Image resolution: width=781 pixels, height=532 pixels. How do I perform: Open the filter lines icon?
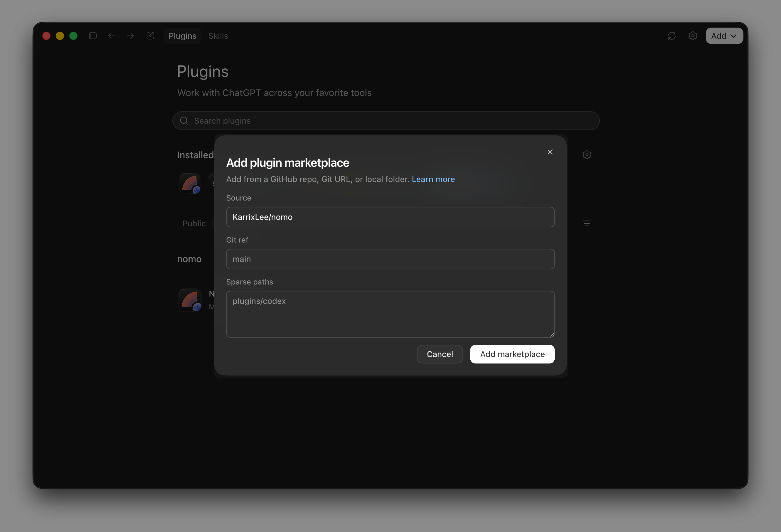[x=586, y=223]
